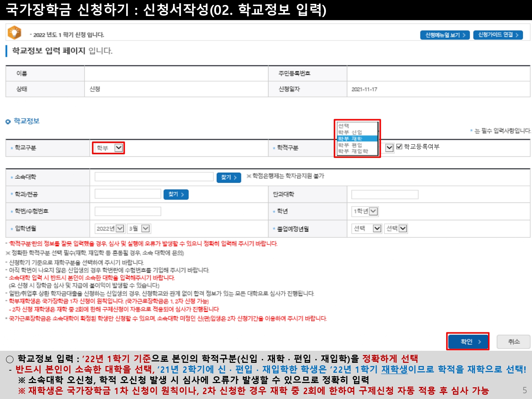Expand the 학적구분 dropdown arrow
532x399 pixels.
pyautogui.click(x=389, y=148)
